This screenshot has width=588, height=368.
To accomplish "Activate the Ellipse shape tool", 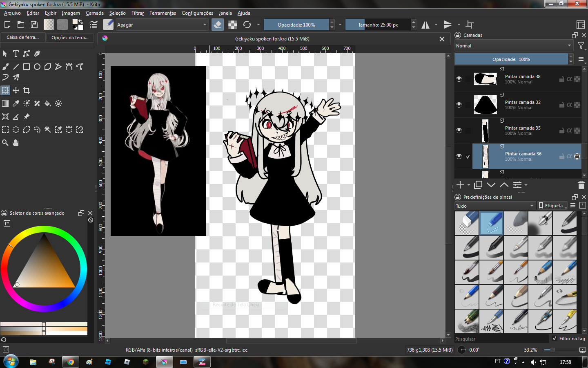I will 37,67.
